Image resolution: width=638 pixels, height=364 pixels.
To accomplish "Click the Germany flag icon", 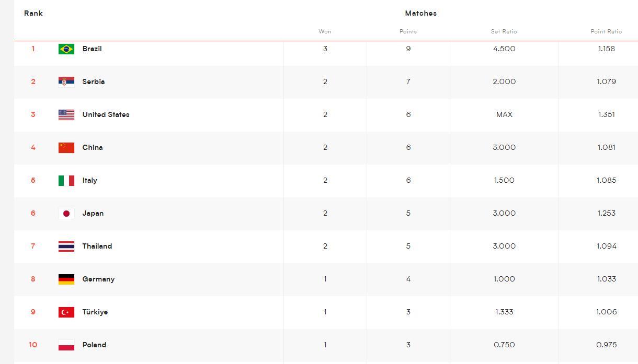I will 66,279.
